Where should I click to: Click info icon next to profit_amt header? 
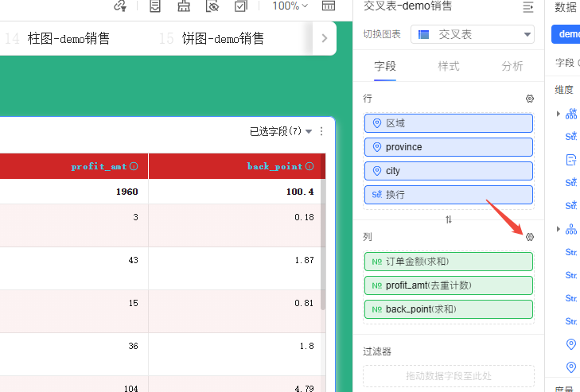click(134, 166)
